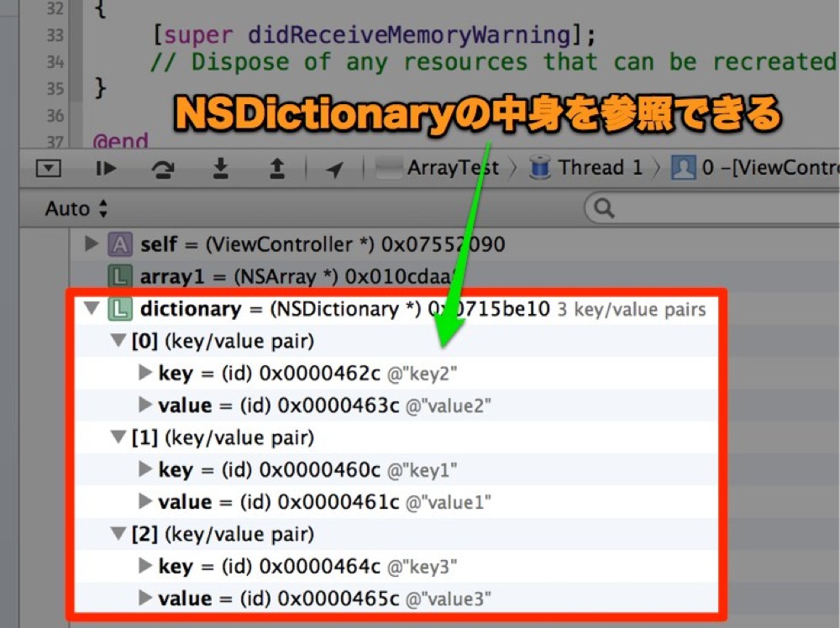
Task: Click the address 0x0000462c
Action: 320,373
